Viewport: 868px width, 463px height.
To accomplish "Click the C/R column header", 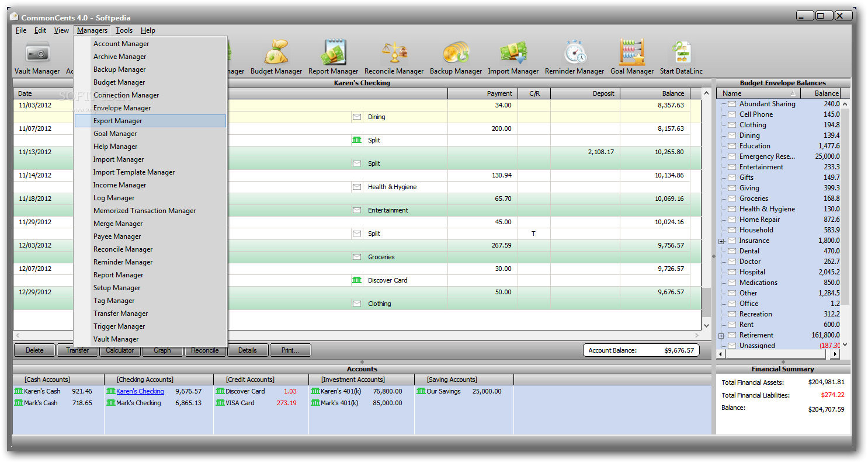I will pos(534,93).
